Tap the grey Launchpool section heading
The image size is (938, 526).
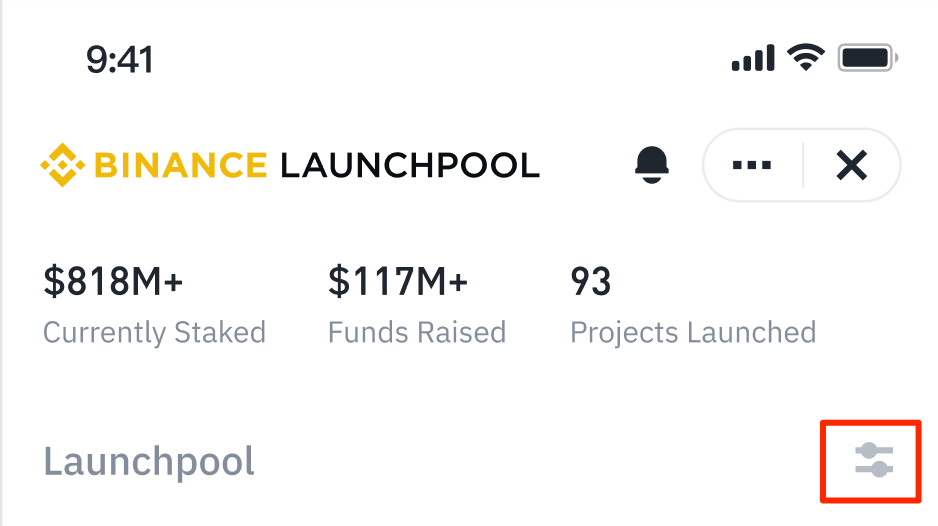tap(149, 462)
